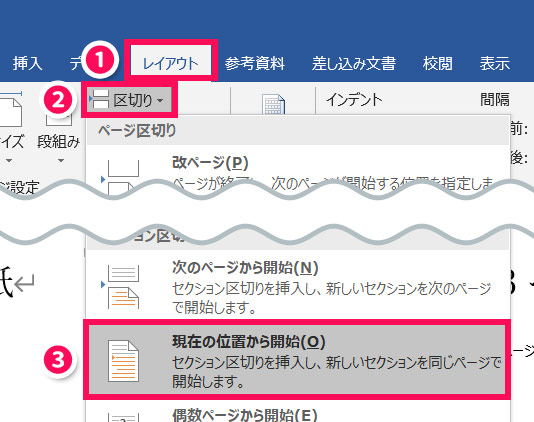The image size is (534, 422).
Task: Go to the 表示 tab
Action: click(495, 63)
